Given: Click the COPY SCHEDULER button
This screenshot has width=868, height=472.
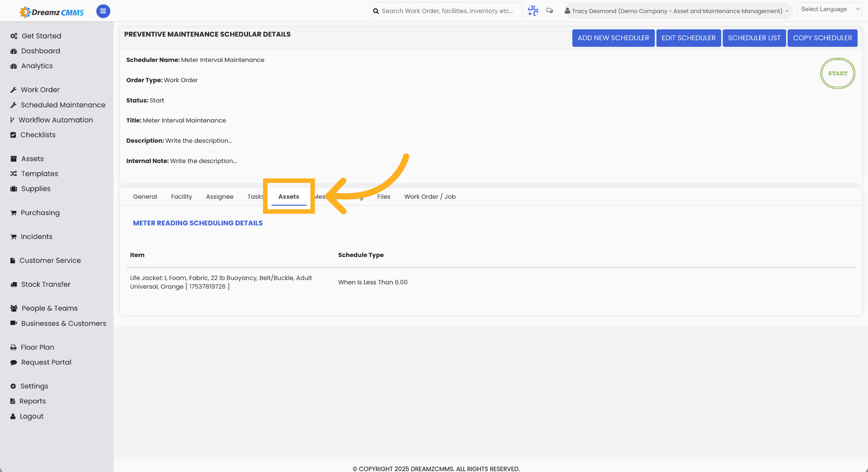Looking at the screenshot, I should pyautogui.click(x=822, y=38).
